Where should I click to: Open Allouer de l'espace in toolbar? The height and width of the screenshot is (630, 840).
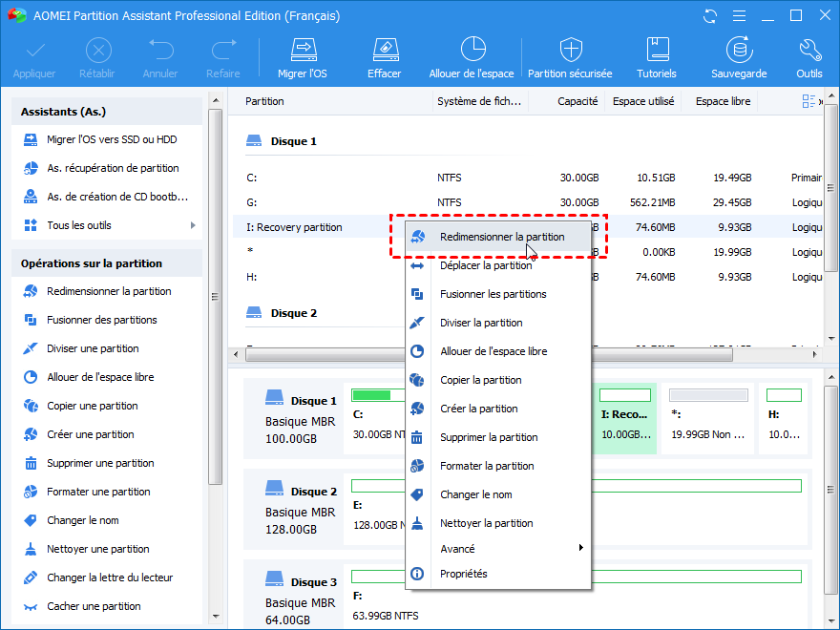pyautogui.click(x=472, y=51)
